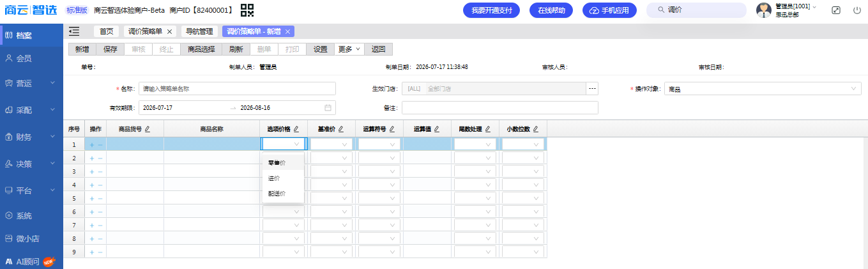The image size is (868, 269).
Task: Click the start date 2026-07-17 in 有效期限
Action: click(x=158, y=107)
